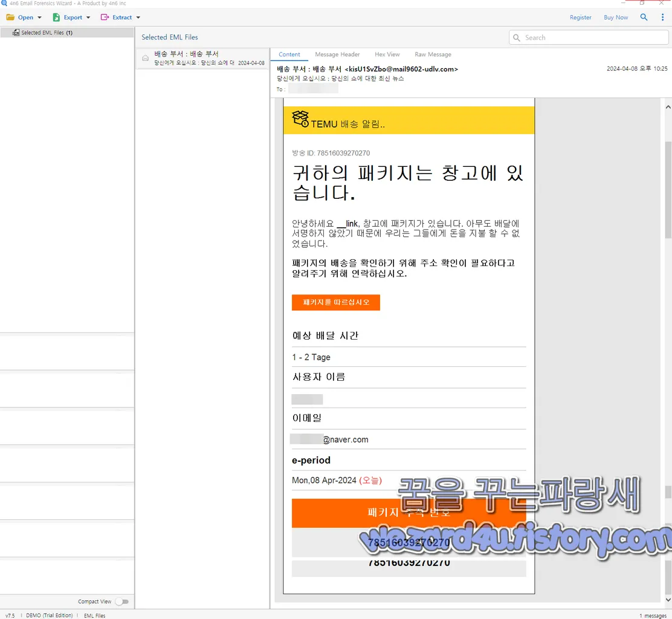672x619 pixels.
Task: Open the folder icon in toolbar
Action: click(x=10, y=17)
